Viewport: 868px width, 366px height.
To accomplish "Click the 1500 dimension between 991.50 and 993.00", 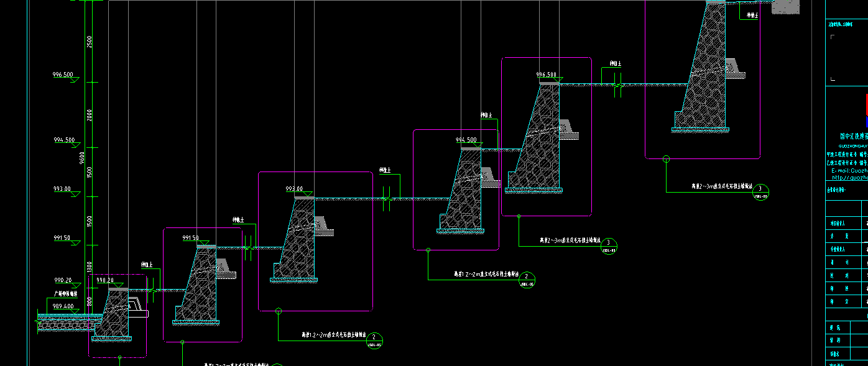I will coord(90,222).
